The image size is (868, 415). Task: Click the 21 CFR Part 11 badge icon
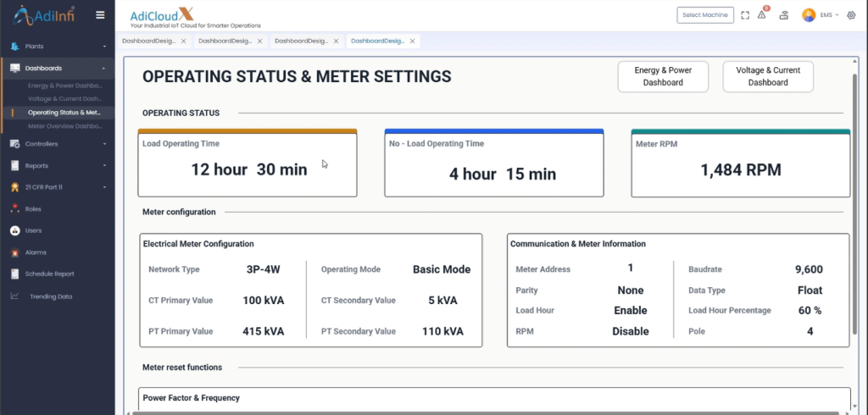coord(15,187)
